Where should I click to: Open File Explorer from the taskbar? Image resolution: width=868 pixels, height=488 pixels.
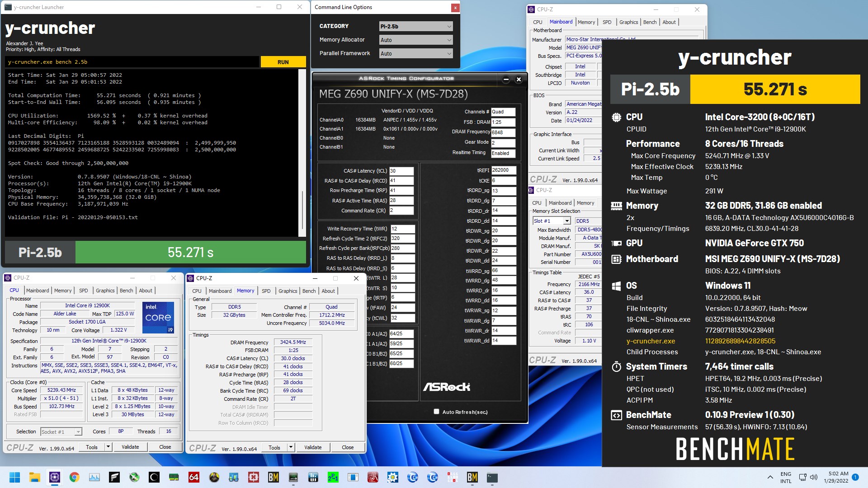click(34, 477)
